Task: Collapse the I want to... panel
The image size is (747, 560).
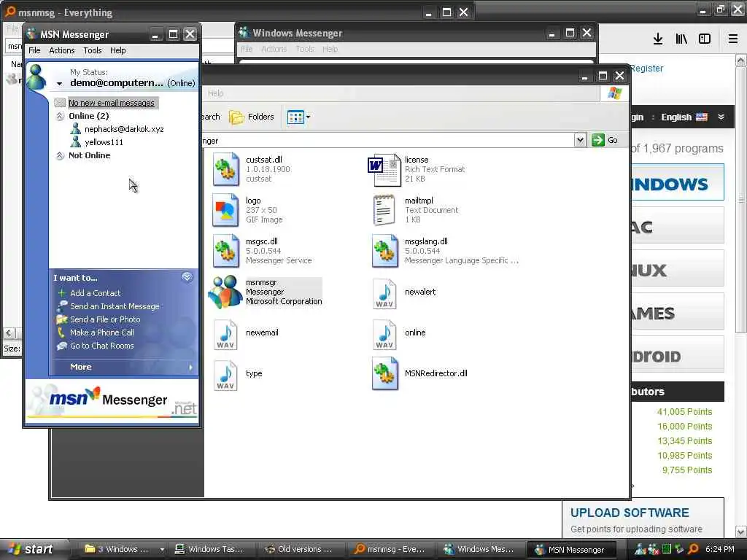Action: tap(187, 277)
